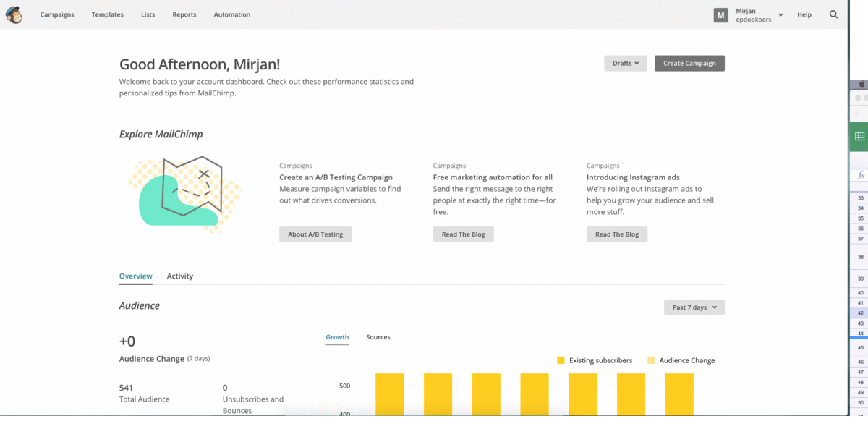Click the M profile avatar
868x429 pixels.
(x=720, y=15)
